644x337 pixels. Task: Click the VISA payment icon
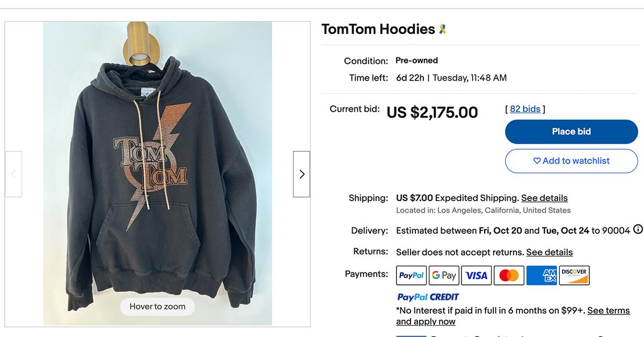click(477, 275)
